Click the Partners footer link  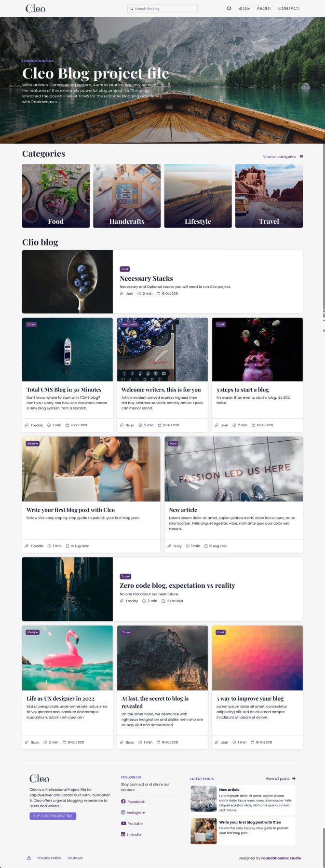point(75,858)
